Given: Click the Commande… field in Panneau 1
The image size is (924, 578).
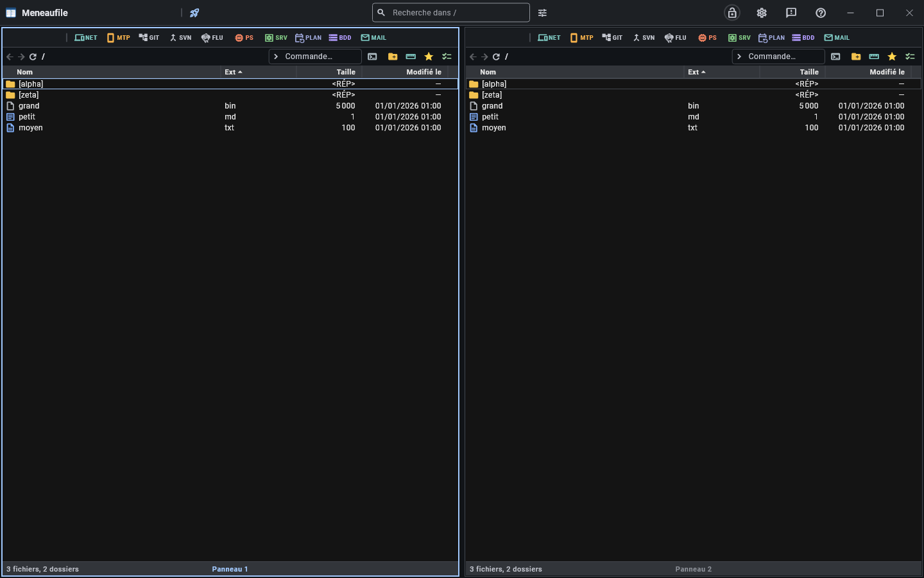Looking at the screenshot, I should click(315, 57).
